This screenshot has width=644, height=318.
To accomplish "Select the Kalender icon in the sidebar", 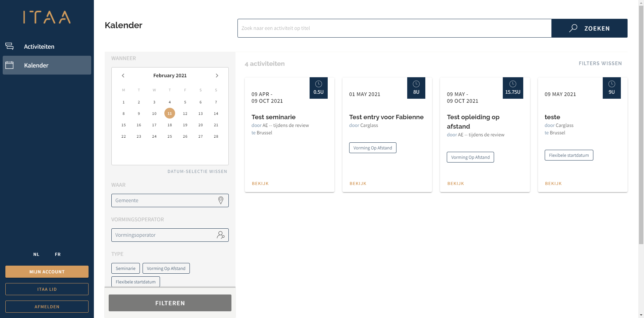I will [10, 65].
